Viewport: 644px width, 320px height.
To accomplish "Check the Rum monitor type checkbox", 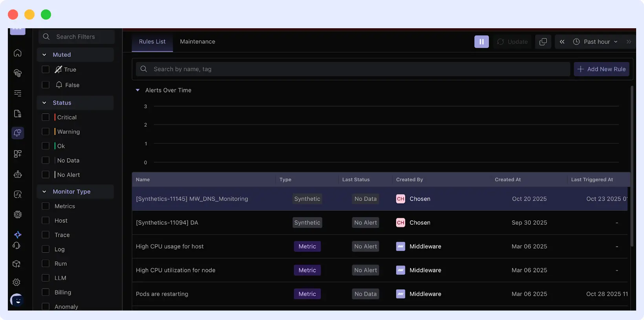I will (x=46, y=263).
